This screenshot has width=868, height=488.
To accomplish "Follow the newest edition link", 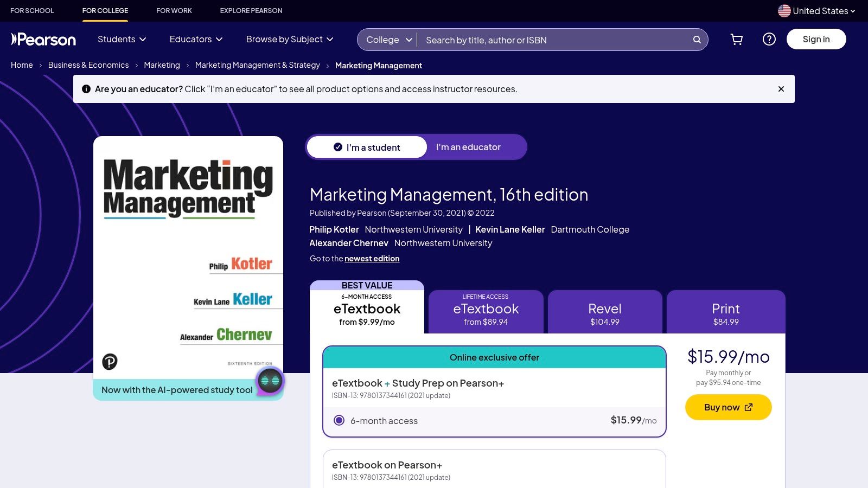I will coord(372,259).
